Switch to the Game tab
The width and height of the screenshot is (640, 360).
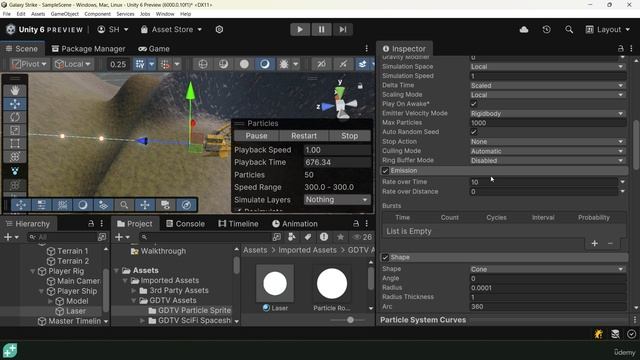(x=154, y=49)
